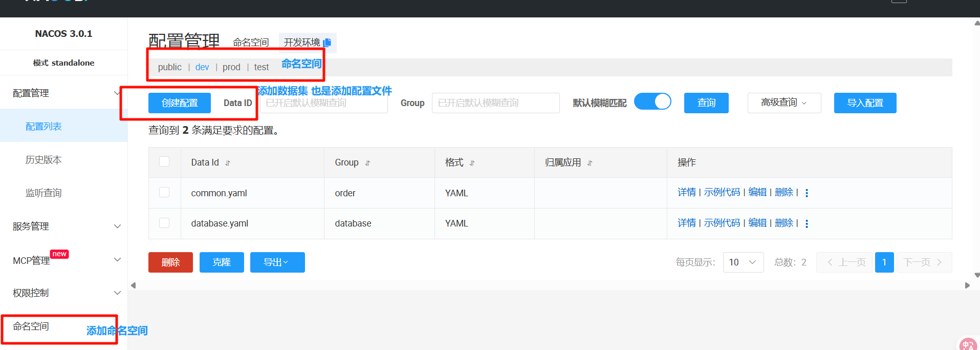Tick the select-all checkbox in table header
Image resolution: width=980 pixels, height=350 pixels.
(164, 161)
